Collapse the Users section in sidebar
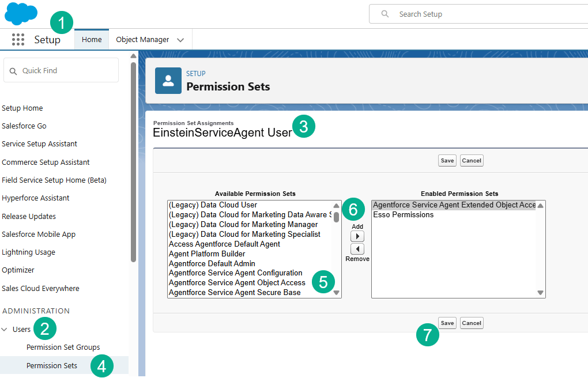Image resolution: width=588 pixels, height=378 pixels. click(5, 330)
